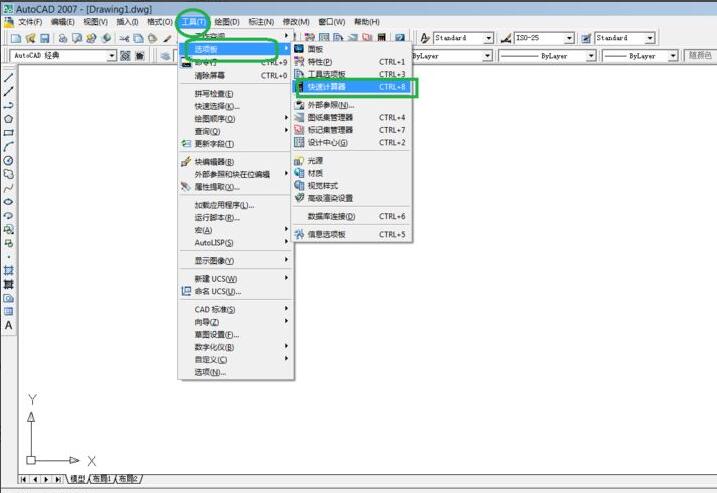Open the color ByLayer dropdown
The height and width of the screenshot is (493, 717).
point(487,56)
